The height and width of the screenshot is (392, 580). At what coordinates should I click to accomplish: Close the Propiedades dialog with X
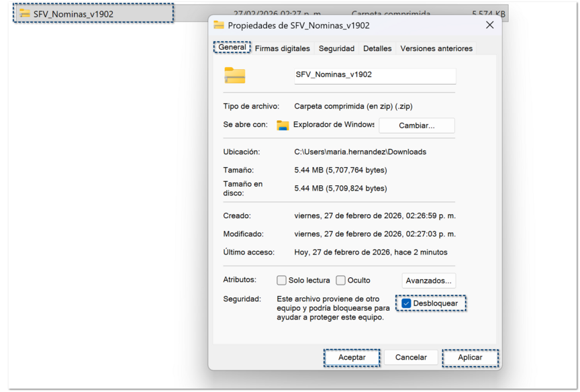tap(490, 25)
